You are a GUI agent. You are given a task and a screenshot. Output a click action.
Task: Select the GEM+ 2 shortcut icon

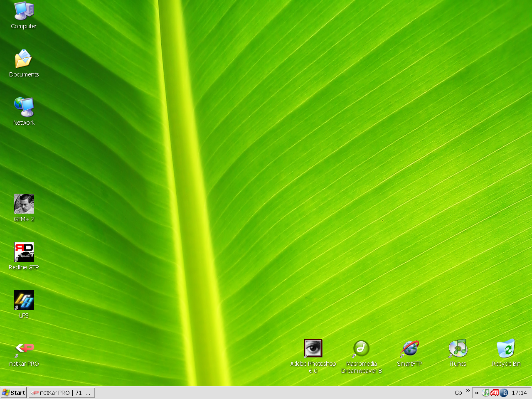pos(24,204)
